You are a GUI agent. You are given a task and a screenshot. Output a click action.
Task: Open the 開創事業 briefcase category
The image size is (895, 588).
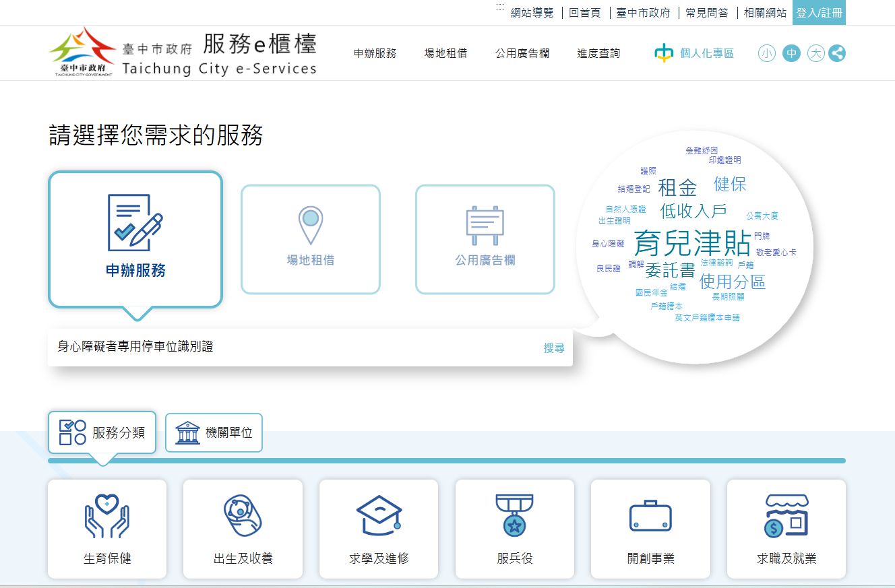tap(650, 529)
